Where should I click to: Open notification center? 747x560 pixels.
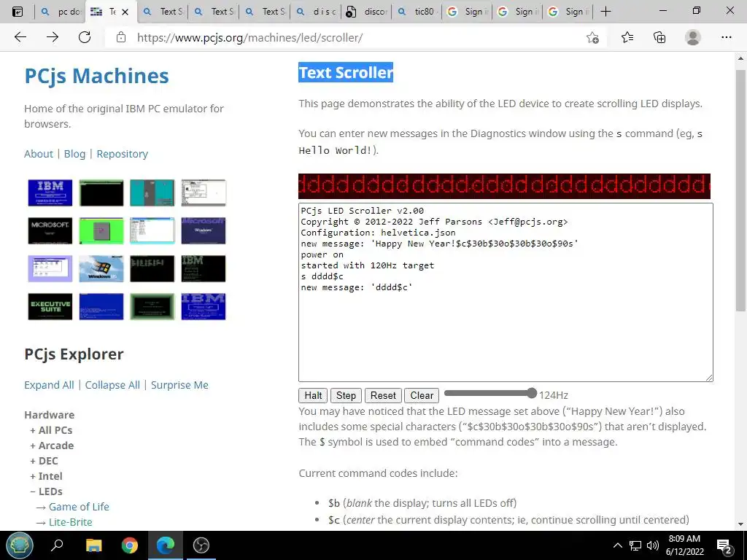pos(724,545)
